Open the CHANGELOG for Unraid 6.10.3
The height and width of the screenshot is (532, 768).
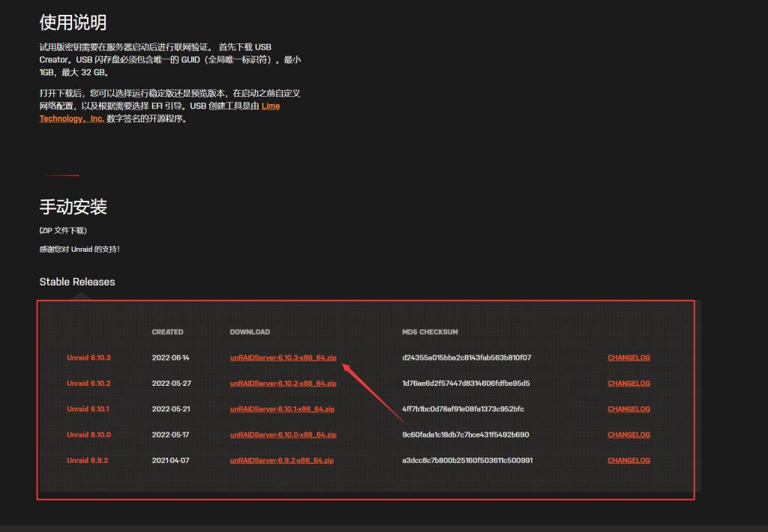coord(629,357)
